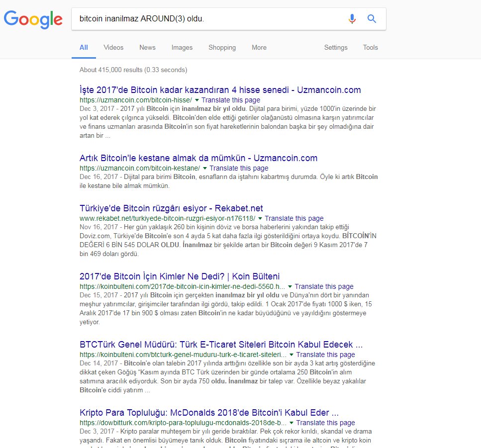Switch to the Videos tab
This screenshot has height=448, width=481.
[113, 48]
